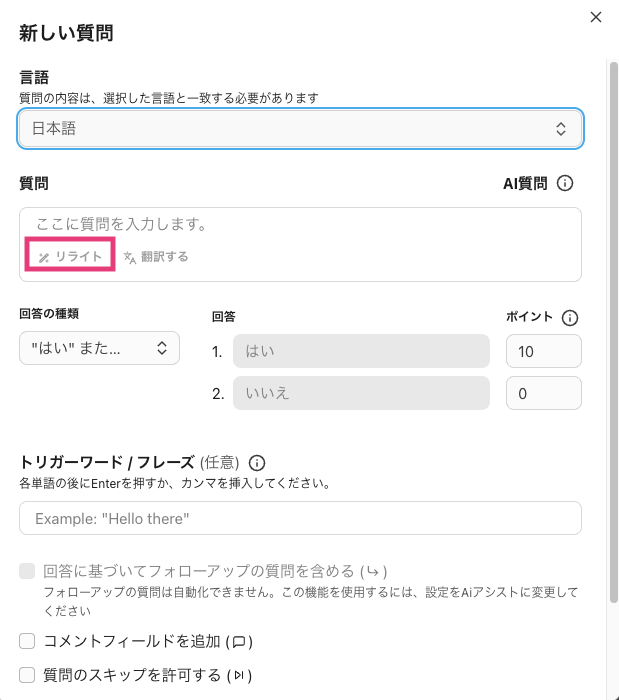Viewport: 619px width, 700px height.
Task: Click the フォローアップの質問は自動化できません note
Action: pyautogui.click(x=311, y=601)
